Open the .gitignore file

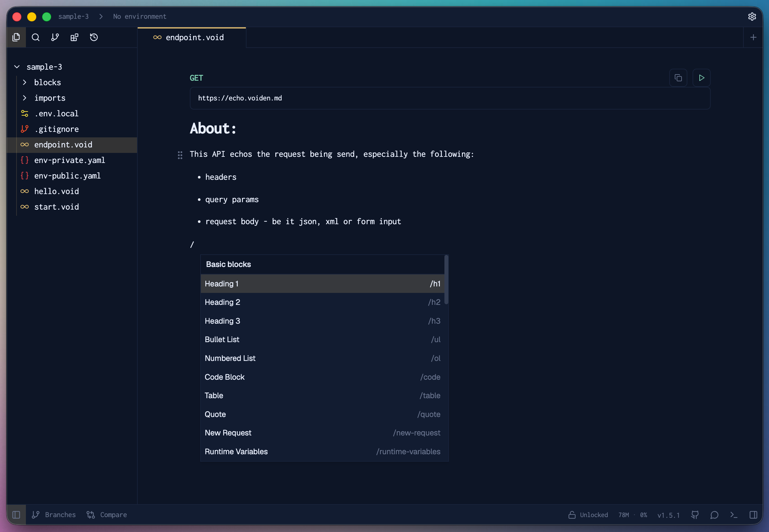coord(72,129)
